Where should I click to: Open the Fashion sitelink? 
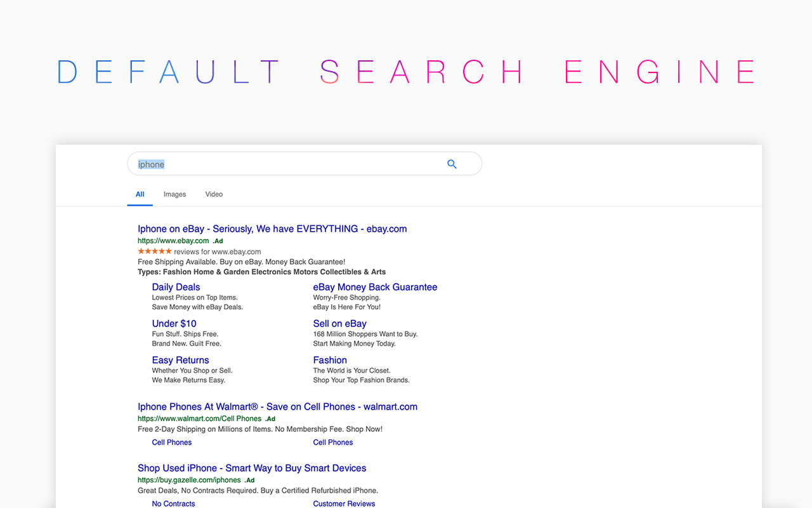click(x=330, y=359)
